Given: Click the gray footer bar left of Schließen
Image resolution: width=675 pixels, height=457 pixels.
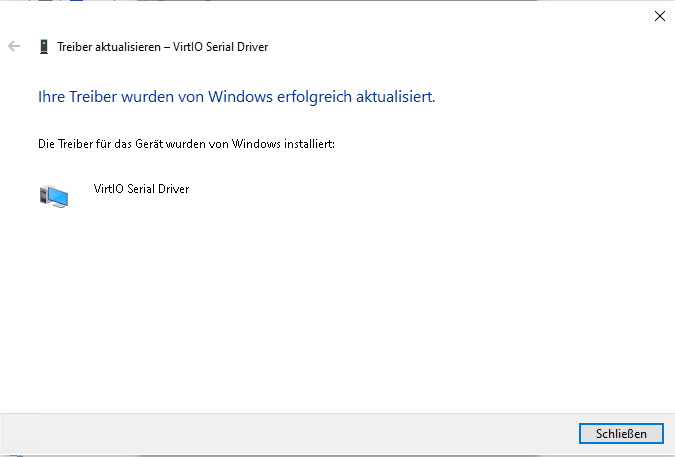Looking at the screenshot, I should 300,433.
